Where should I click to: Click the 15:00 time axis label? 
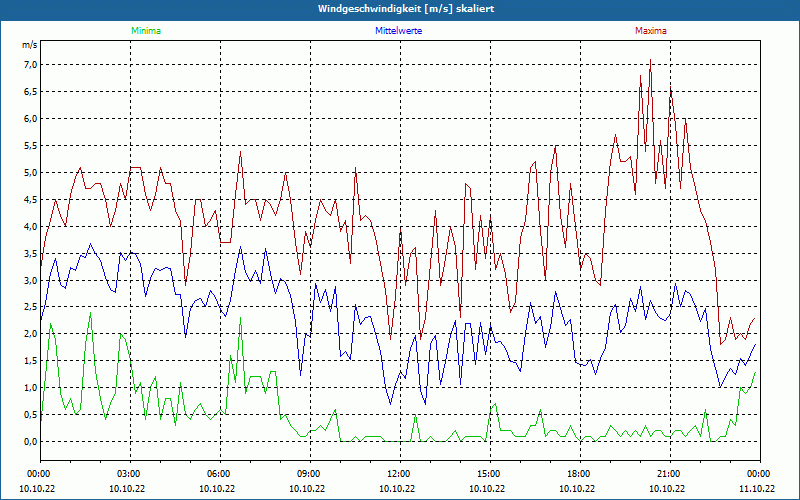point(488,474)
